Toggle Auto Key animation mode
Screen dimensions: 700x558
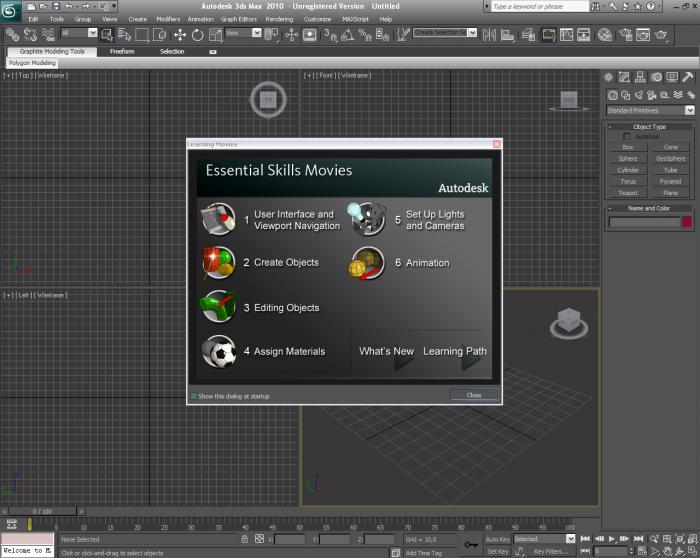point(498,539)
